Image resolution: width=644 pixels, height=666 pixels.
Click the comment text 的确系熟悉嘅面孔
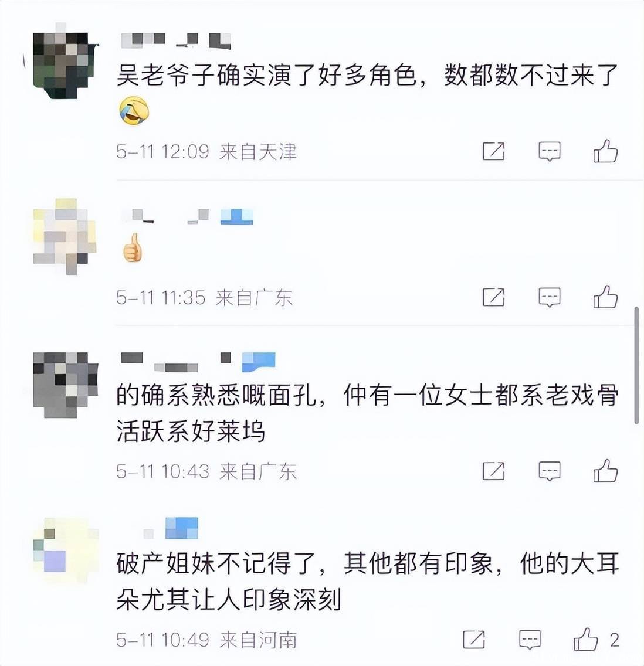point(216,395)
